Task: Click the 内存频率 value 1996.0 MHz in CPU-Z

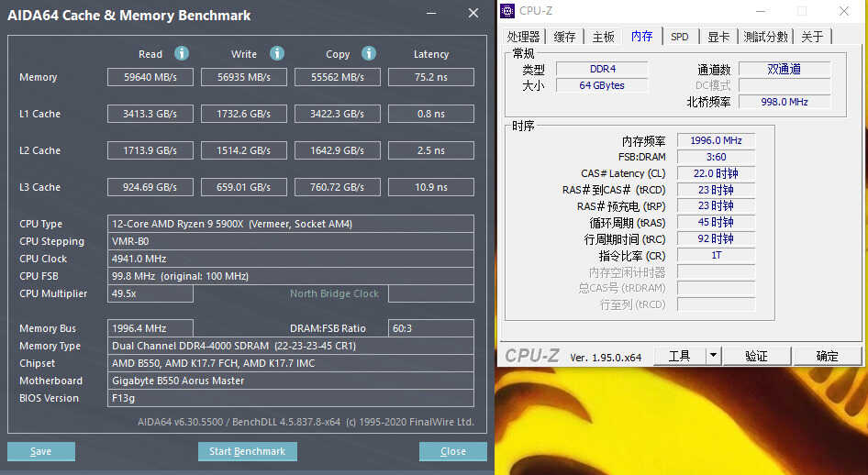Action: tap(716, 140)
